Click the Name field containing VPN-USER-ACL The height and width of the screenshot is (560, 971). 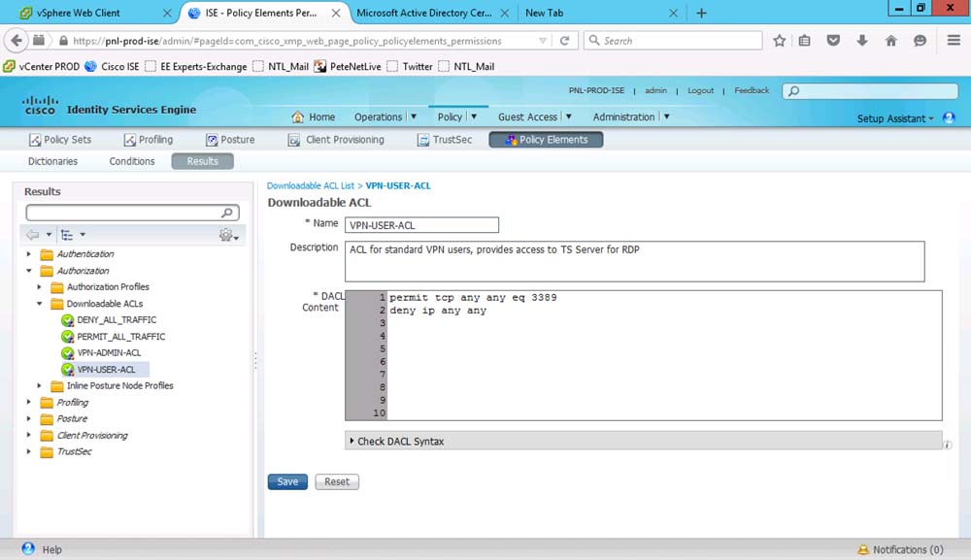click(421, 225)
